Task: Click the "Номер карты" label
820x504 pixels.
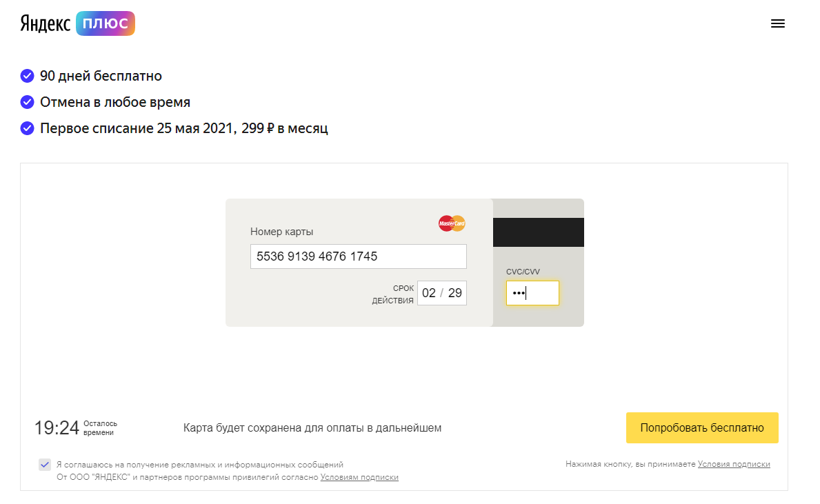Action: (x=281, y=232)
